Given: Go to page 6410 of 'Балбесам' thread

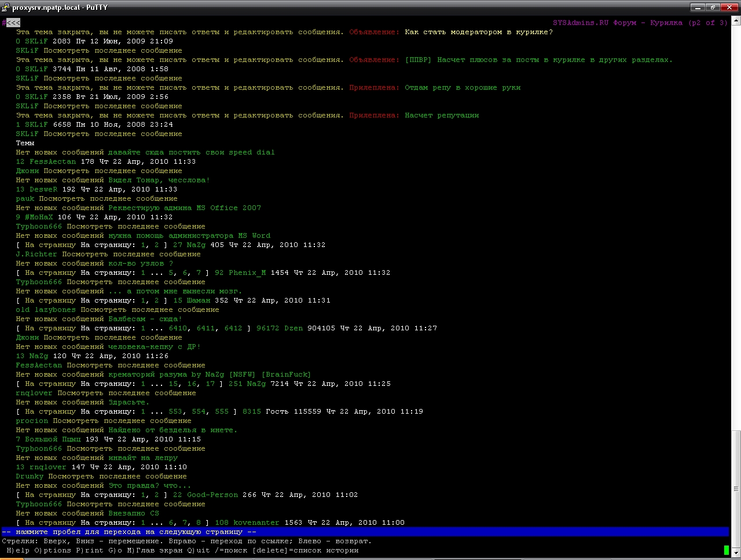Looking at the screenshot, I should pyautogui.click(x=178, y=328).
